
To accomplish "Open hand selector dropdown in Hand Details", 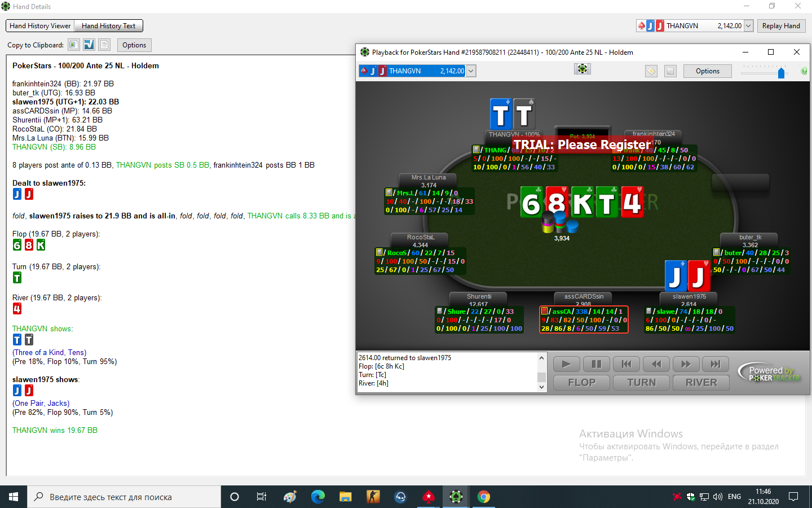I will [748, 26].
